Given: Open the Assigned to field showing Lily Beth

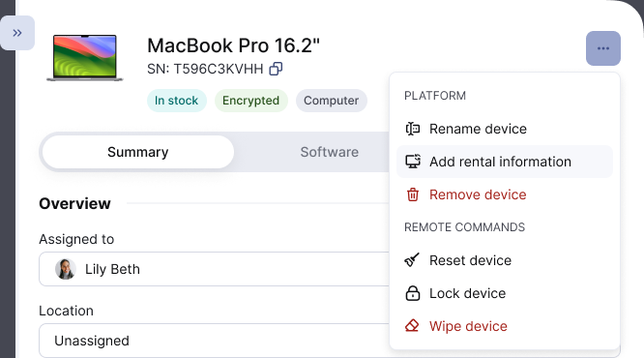Looking at the screenshot, I should coord(214,269).
